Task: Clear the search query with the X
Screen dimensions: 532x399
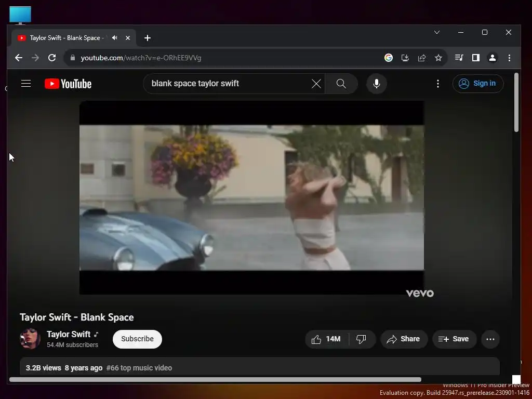Action: pyautogui.click(x=316, y=84)
